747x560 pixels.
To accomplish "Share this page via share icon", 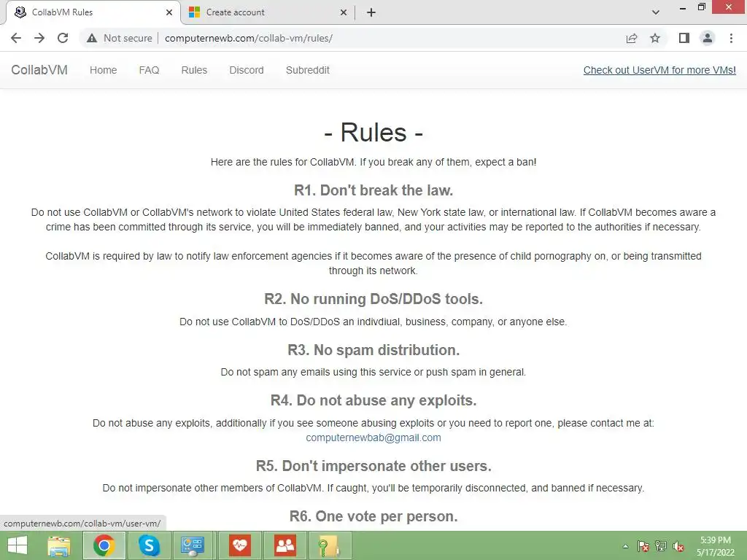I will pos(632,38).
